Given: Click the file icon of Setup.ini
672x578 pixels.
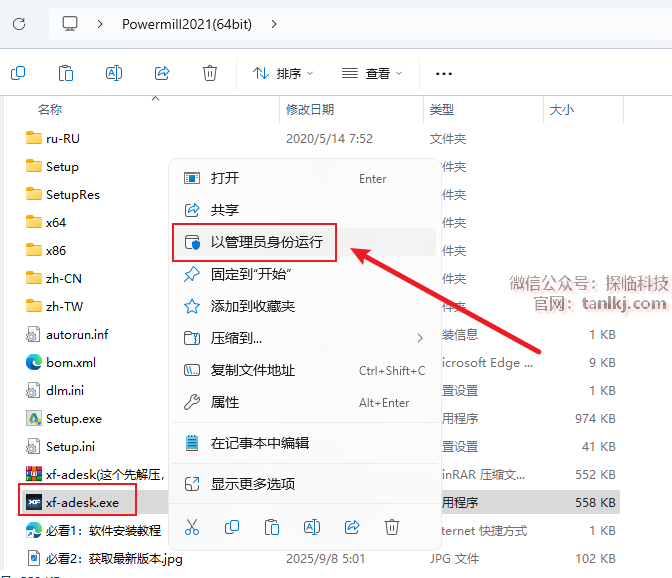Looking at the screenshot, I should click(x=33, y=446).
